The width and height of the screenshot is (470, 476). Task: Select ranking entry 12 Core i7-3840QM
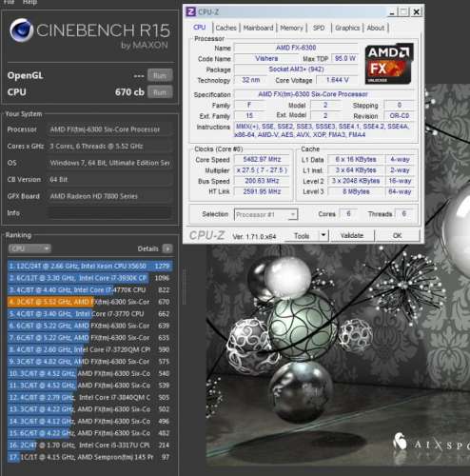click(x=90, y=397)
